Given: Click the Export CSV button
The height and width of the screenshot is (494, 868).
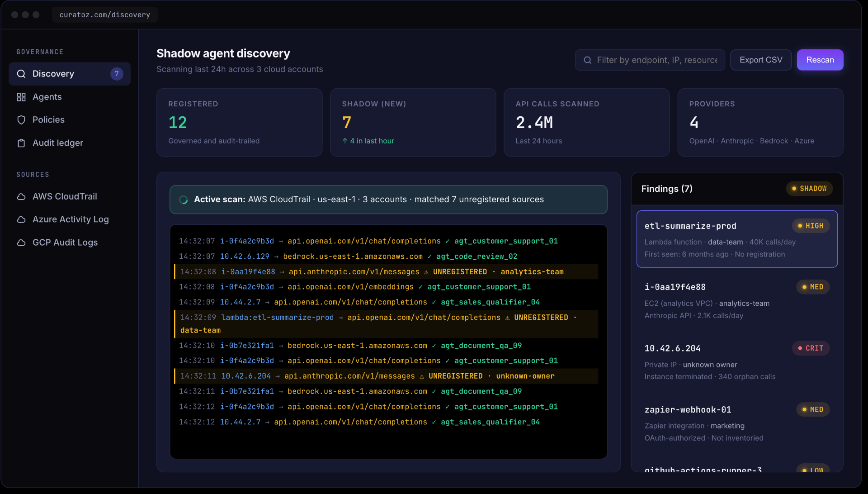Looking at the screenshot, I should pyautogui.click(x=761, y=60).
